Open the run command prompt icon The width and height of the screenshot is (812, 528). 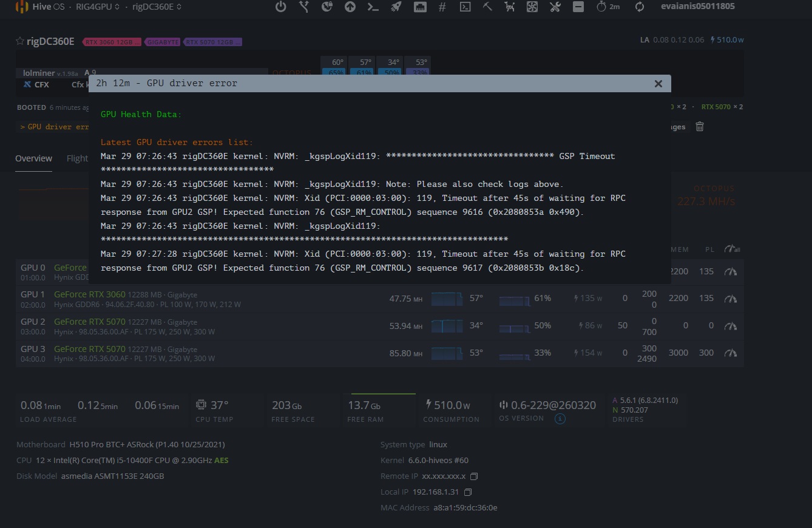click(373, 7)
